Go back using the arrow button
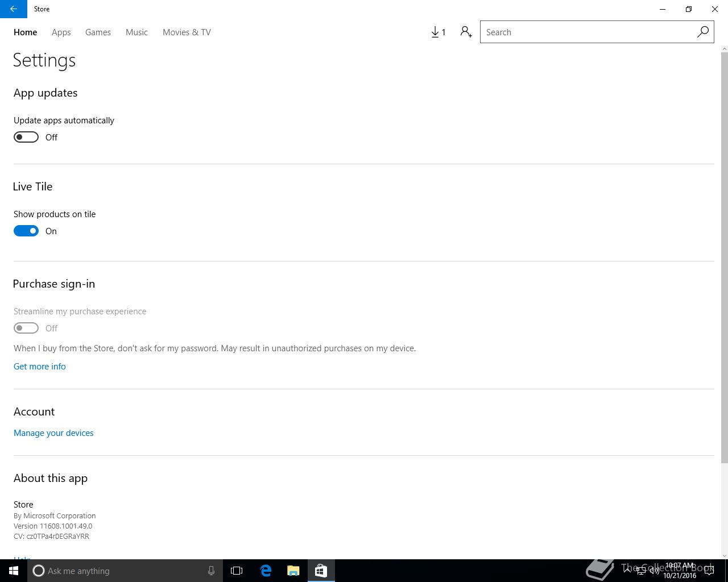Image resolution: width=728 pixels, height=582 pixels. (x=14, y=9)
